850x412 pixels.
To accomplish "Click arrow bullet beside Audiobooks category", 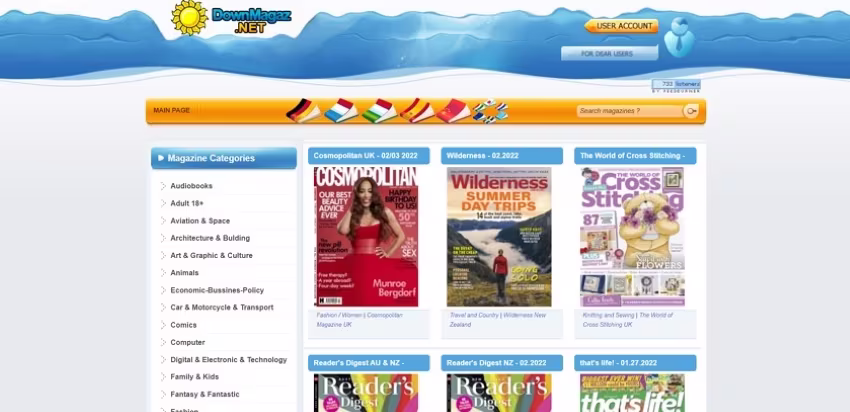I will [163, 186].
